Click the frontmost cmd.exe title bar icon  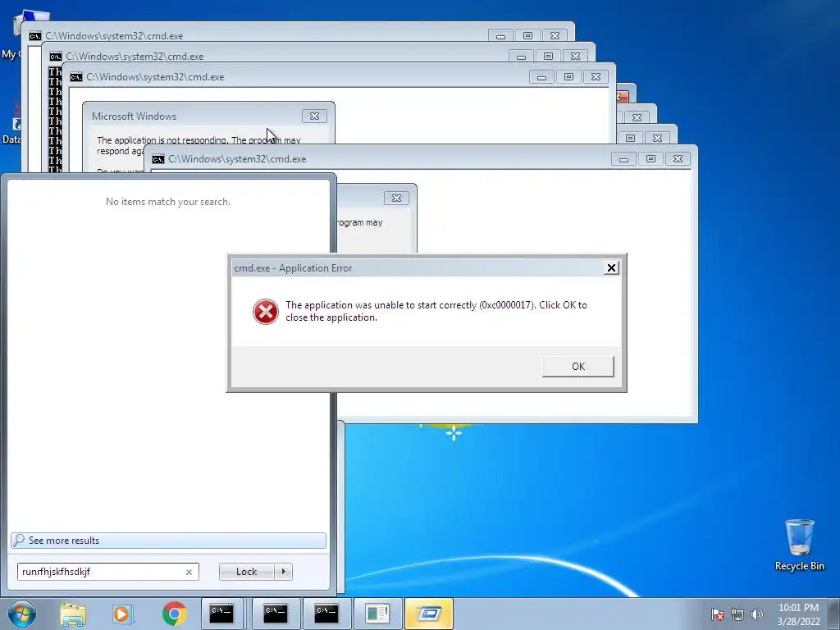tap(158, 159)
